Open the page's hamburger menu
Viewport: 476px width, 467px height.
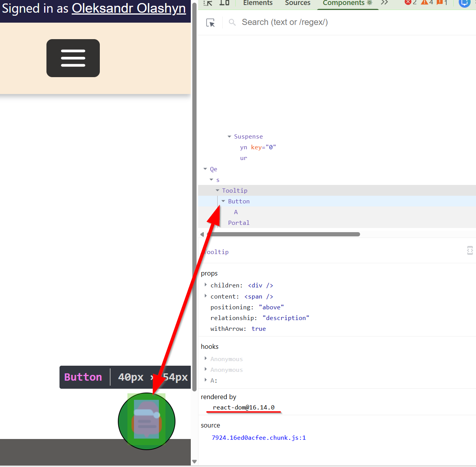point(73,58)
